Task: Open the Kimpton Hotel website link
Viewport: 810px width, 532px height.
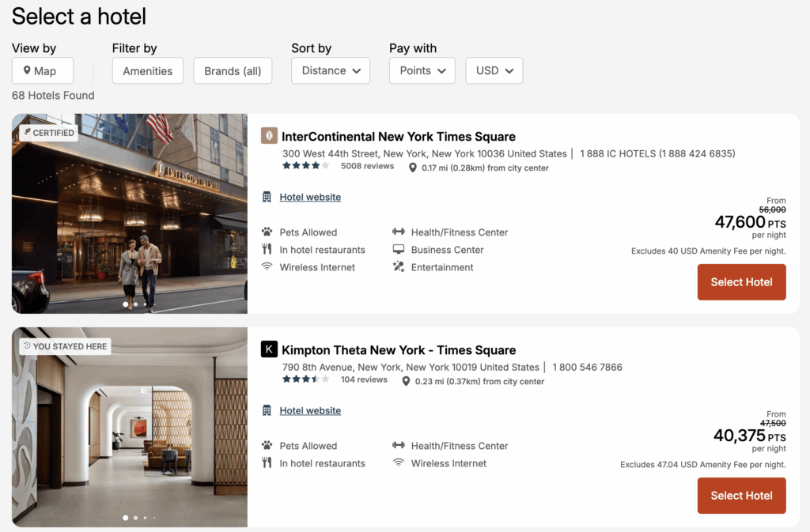Action: pyautogui.click(x=310, y=410)
